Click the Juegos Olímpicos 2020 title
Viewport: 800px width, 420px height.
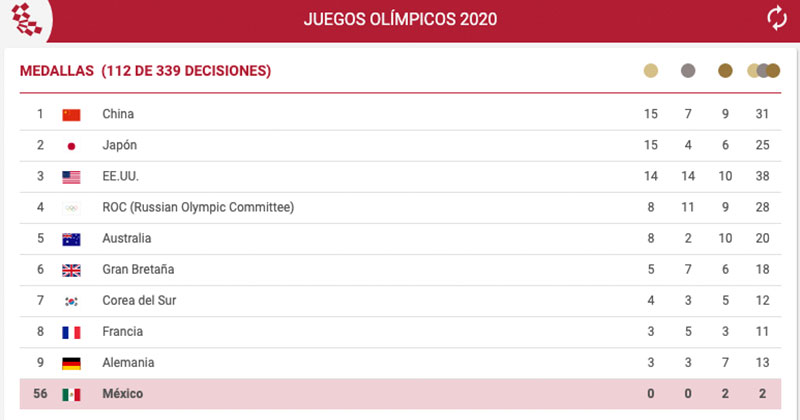point(400,19)
